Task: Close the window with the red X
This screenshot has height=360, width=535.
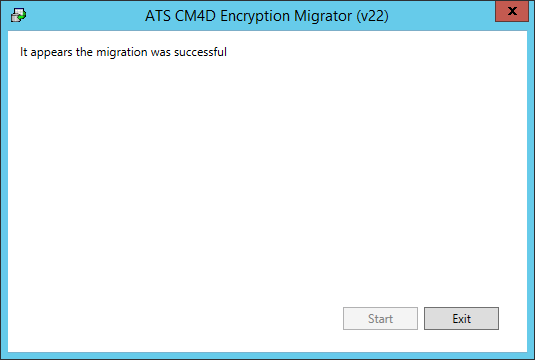Action: pyautogui.click(x=512, y=11)
